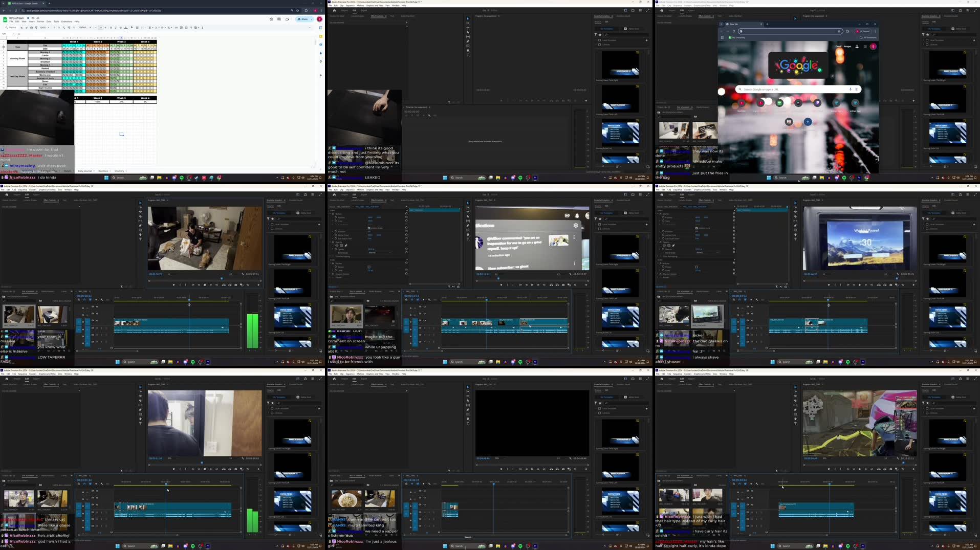Check Local Templates in the Premiere window behind Chrome

point(927,40)
